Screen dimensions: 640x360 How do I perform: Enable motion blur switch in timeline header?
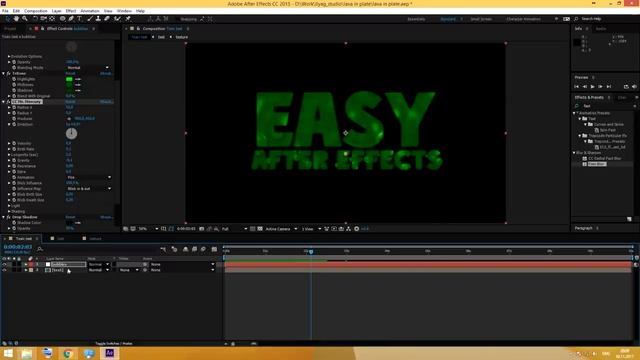coord(203,249)
